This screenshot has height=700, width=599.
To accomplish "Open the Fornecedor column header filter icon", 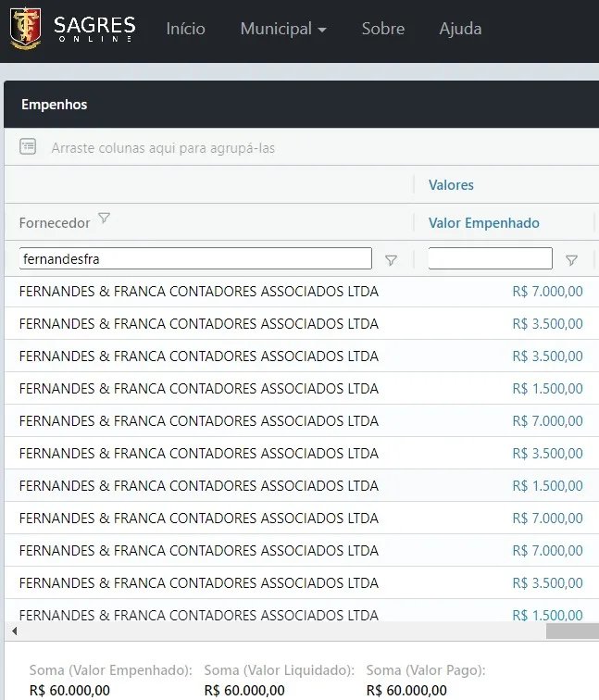I will [x=104, y=218].
